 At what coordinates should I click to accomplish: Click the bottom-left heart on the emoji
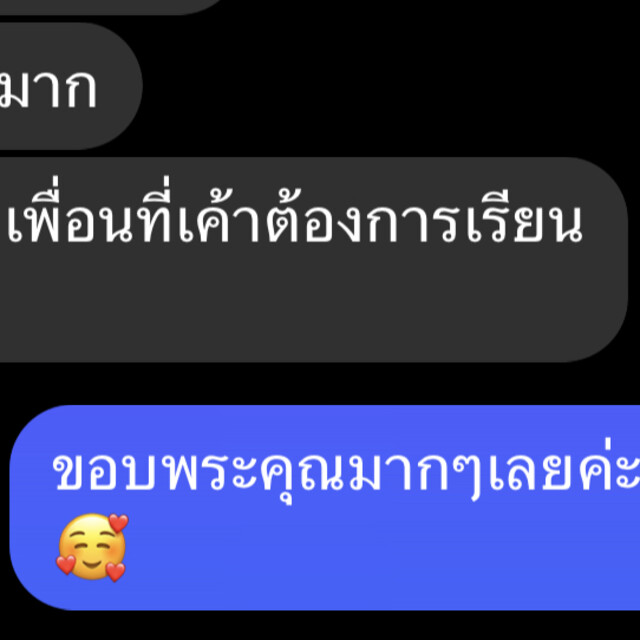tap(66, 565)
